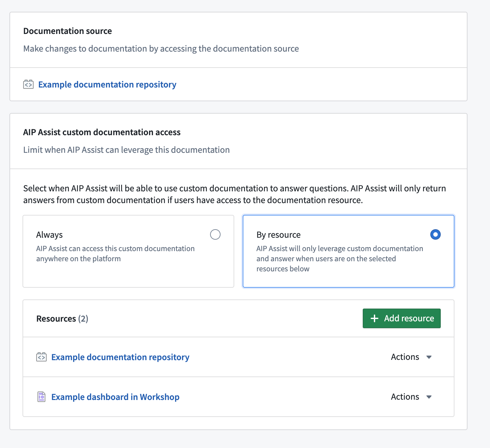The image size is (490, 448).
Task: Click the repository icon in the Resources list
Action: (x=41, y=357)
